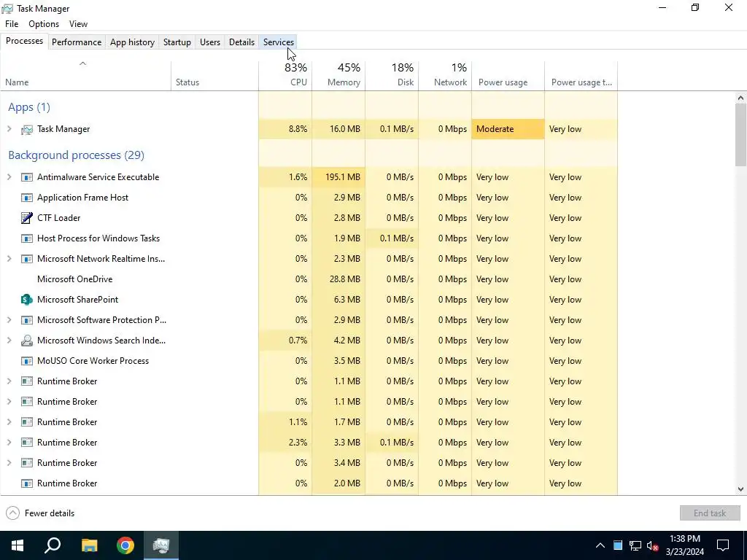Switch to the Performance tab

[x=77, y=42]
